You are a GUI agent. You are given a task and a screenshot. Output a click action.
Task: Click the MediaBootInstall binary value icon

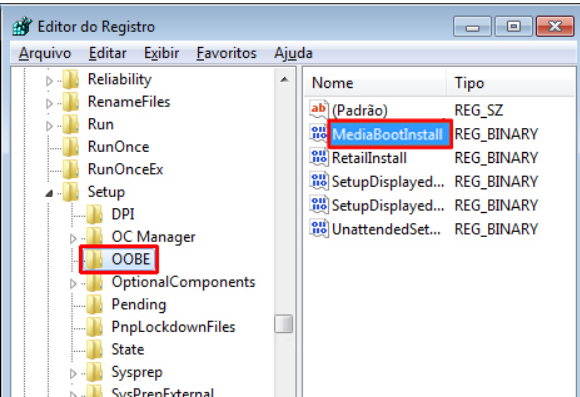[x=319, y=134]
